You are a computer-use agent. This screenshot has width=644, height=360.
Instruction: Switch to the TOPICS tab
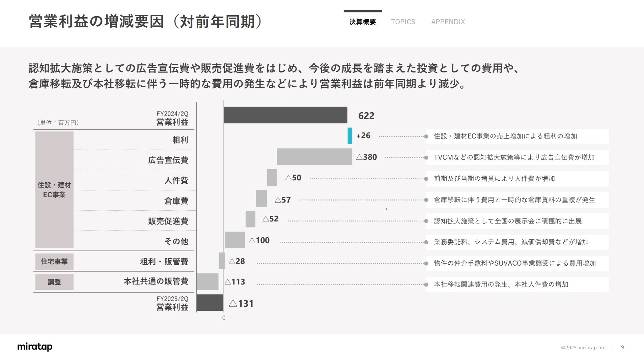click(x=403, y=22)
